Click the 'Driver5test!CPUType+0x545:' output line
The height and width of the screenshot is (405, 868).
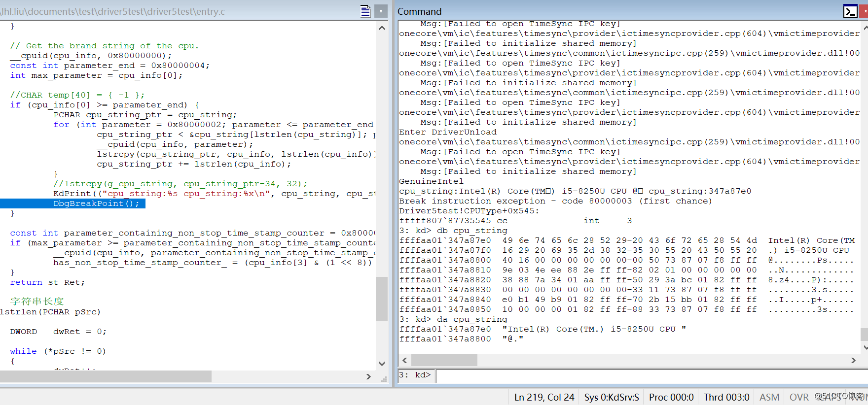[x=470, y=211]
